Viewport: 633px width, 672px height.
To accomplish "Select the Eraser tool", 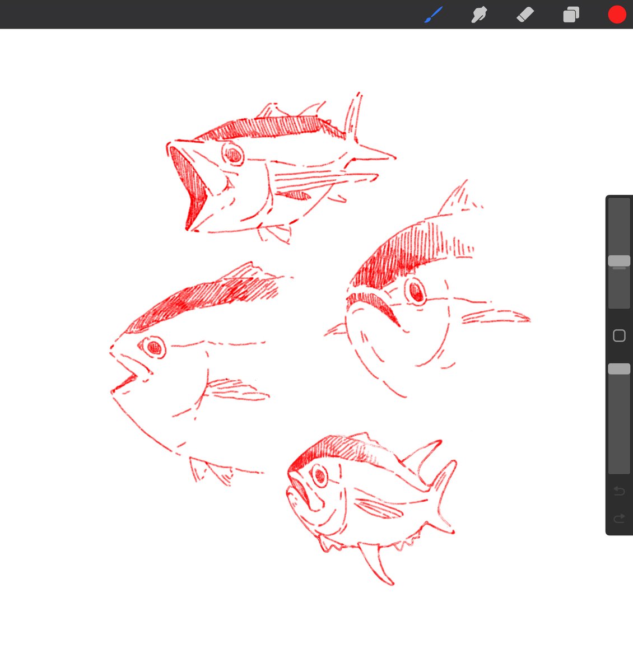I will pos(525,15).
